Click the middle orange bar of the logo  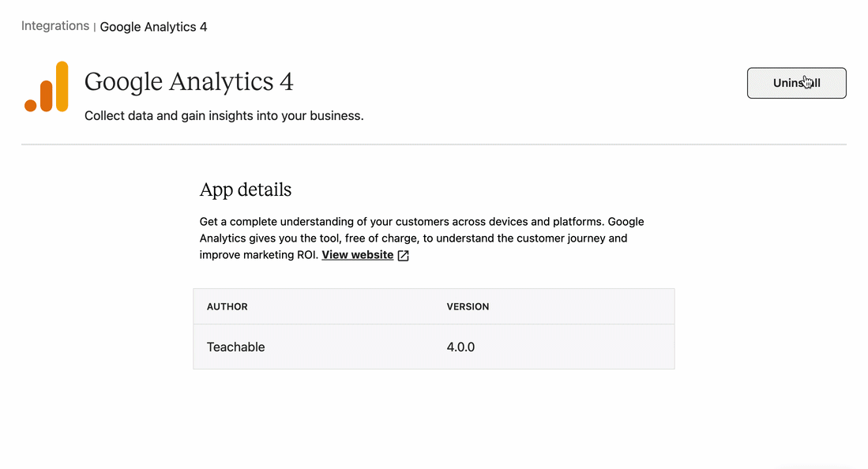coord(47,96)
